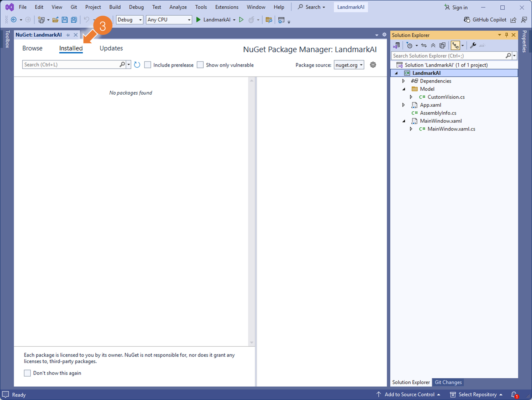Open NuGet package source settings gear
Viewport: 532px width, 400px height.
(x=373, y=65)
